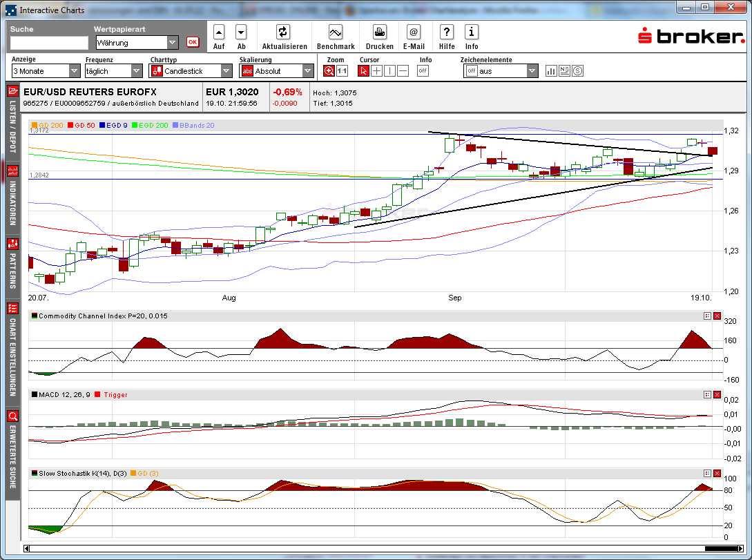Send chart via E-Mail icon
This screenshot has height=560, width=752.
(x=414, y=32)
